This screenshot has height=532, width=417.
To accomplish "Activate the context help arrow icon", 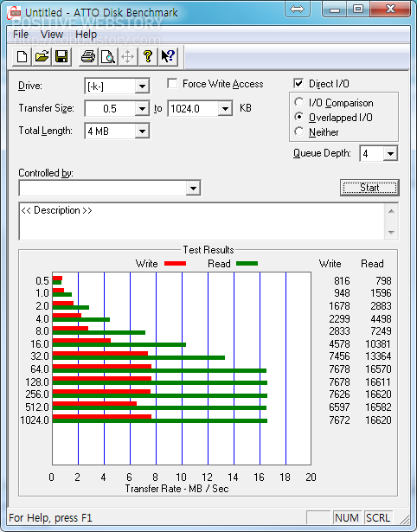I will click(x=168, y=57).
